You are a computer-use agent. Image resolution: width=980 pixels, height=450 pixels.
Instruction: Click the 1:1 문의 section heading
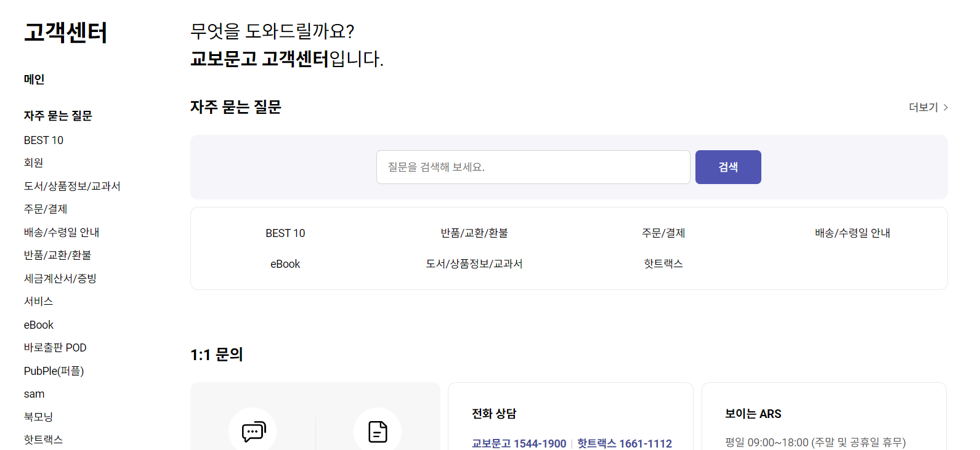[x=217, y=355]
